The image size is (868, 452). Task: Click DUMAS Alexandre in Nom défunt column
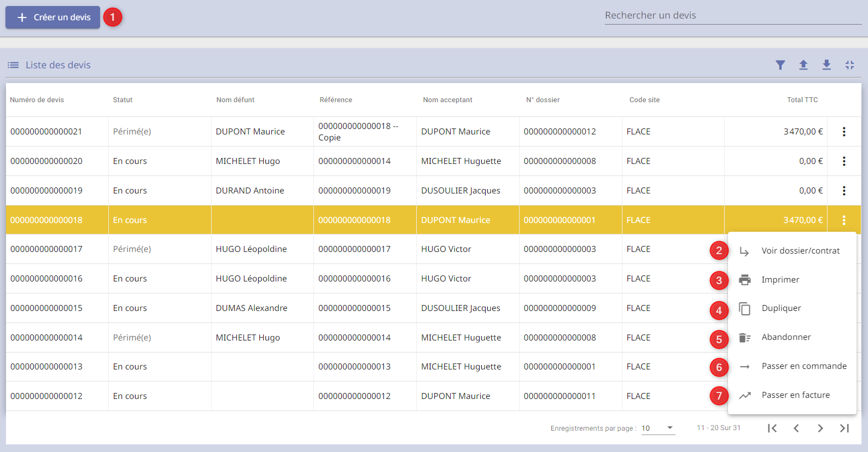pos(252,308)
